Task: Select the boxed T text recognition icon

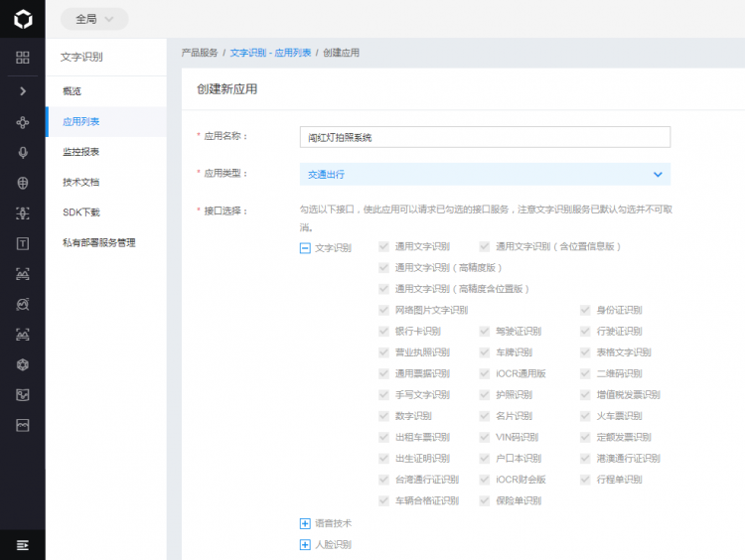Action: tap(22, 243)
